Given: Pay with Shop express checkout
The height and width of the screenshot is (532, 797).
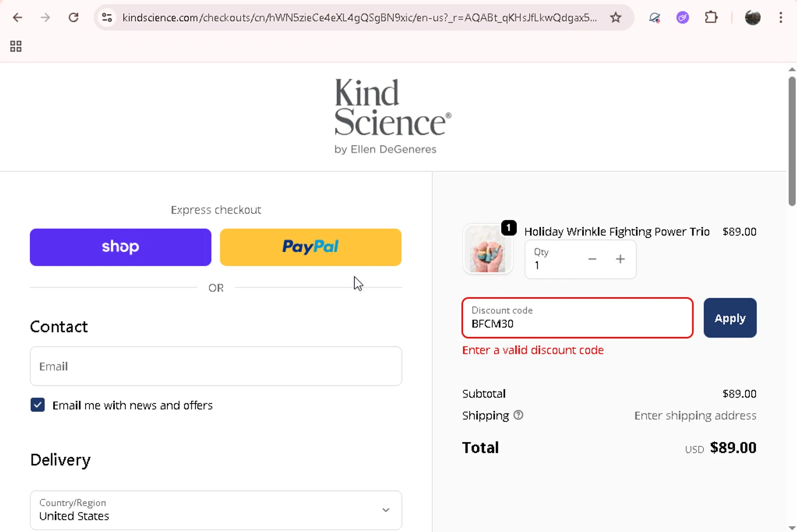Looking at the screenshot, I should coord(121,247).
